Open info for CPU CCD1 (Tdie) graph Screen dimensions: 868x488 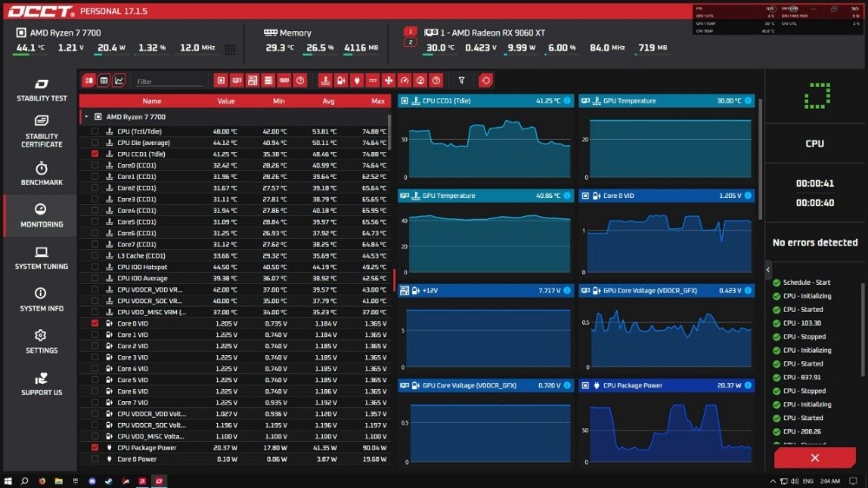[567, 101]
